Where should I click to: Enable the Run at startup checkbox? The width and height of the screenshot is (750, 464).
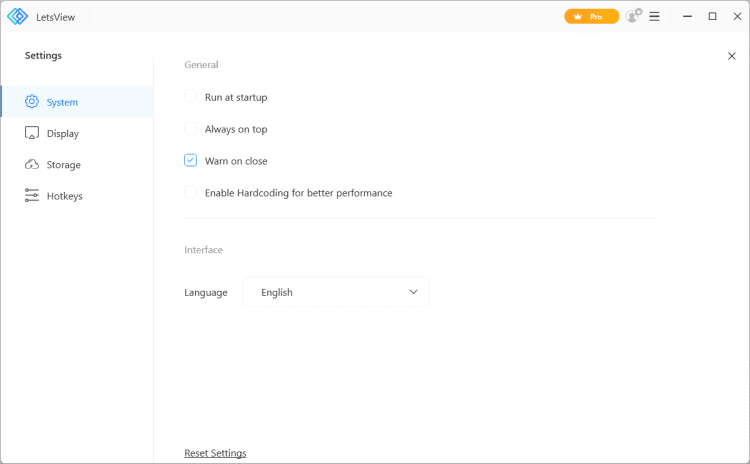coord(191,97)
